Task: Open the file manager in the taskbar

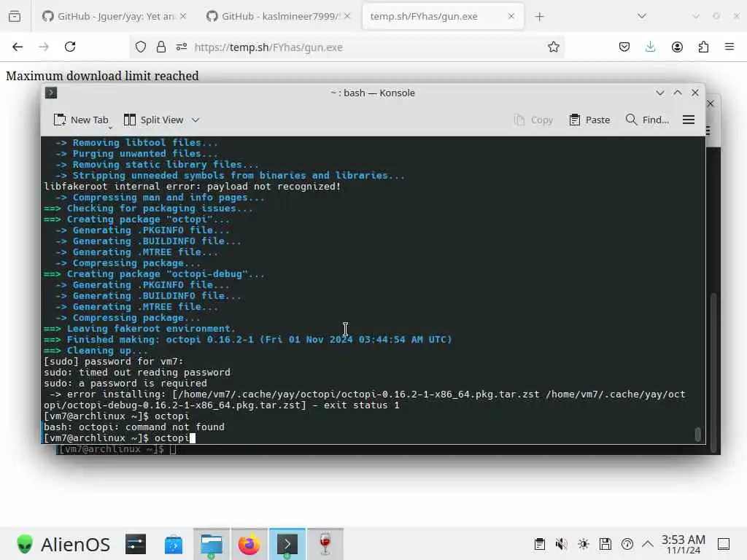Action: [x=212, y=544]
